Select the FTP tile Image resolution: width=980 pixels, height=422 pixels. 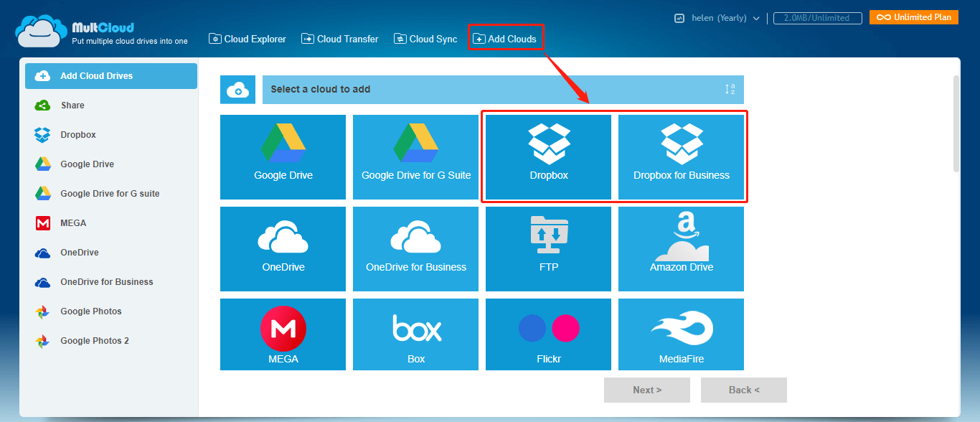click(x=548, y=249)
